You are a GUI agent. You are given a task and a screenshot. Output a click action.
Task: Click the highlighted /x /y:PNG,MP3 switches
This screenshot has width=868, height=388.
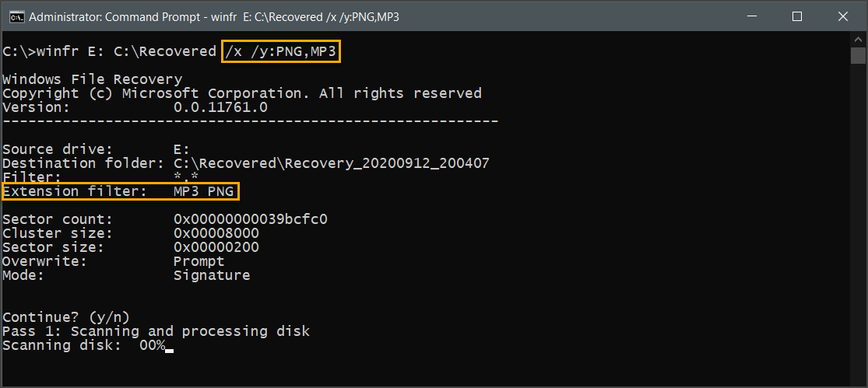coord(281,52)
